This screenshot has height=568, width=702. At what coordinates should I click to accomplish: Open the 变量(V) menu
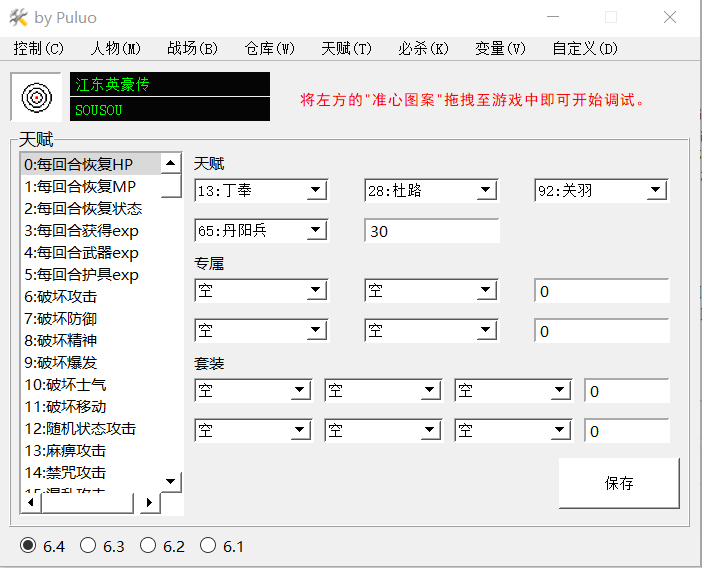pos(501,48)
